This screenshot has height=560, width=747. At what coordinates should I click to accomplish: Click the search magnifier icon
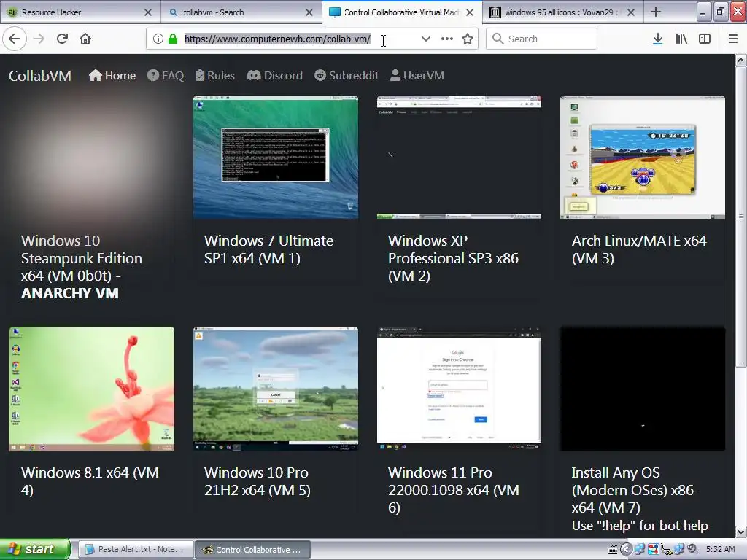(x=498, y=39)
